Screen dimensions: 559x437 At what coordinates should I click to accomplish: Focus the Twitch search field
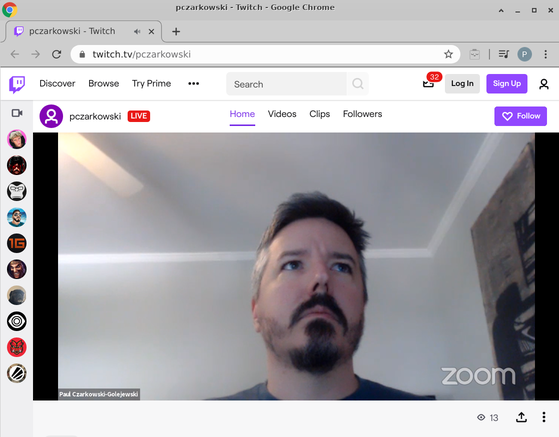coord(286,84)
